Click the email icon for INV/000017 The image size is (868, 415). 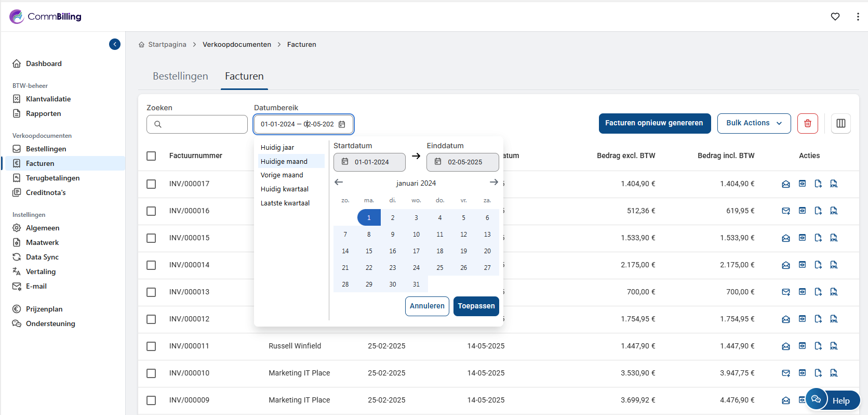pyautogui.click(x=785, y=184)
